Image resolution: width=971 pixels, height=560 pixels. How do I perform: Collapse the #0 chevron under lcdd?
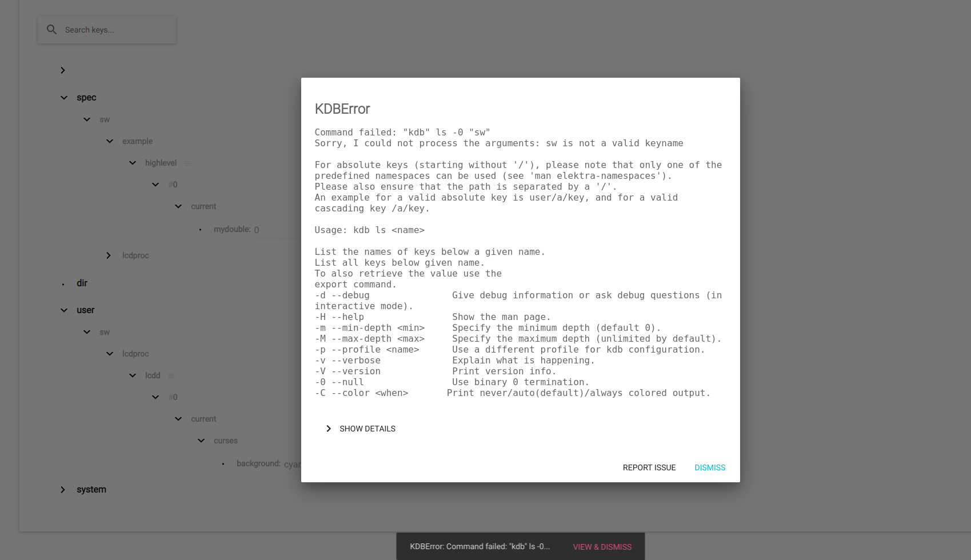(x=155, y=397)
